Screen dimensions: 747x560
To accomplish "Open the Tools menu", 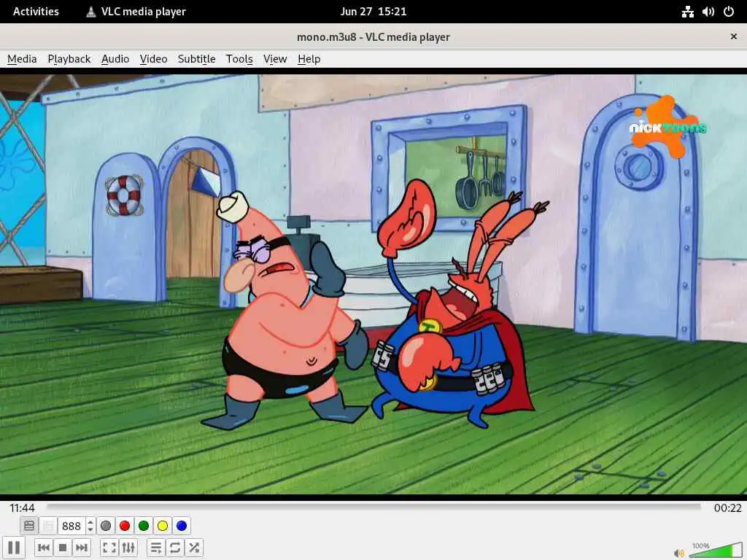I will coord(239,59).
